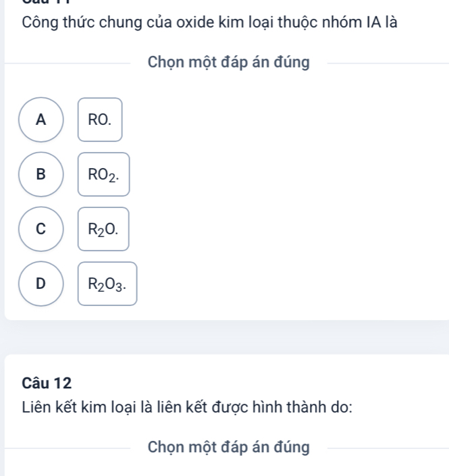Click the 'Câu 12' heading
The width and height of the screenshot is (449, 476).
tap(47, 382)
